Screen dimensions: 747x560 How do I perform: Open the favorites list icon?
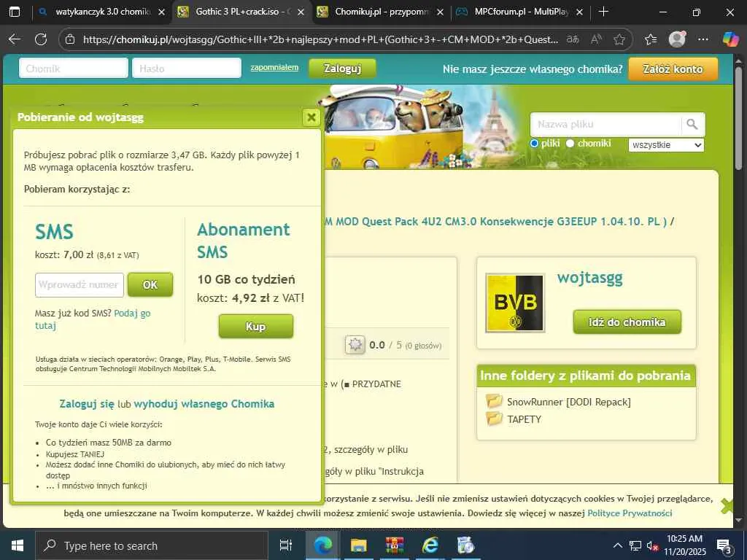(x=651, y=39)
